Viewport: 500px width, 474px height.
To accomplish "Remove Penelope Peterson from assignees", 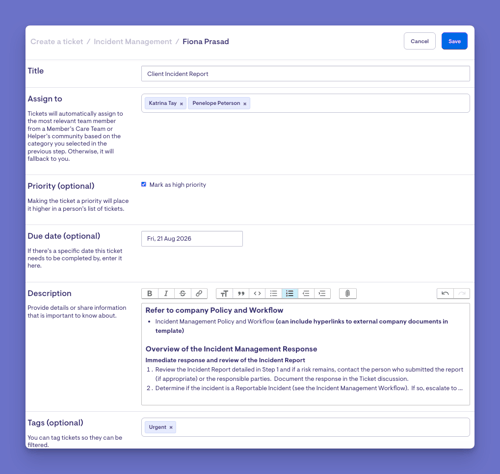I will click(245, 104).
